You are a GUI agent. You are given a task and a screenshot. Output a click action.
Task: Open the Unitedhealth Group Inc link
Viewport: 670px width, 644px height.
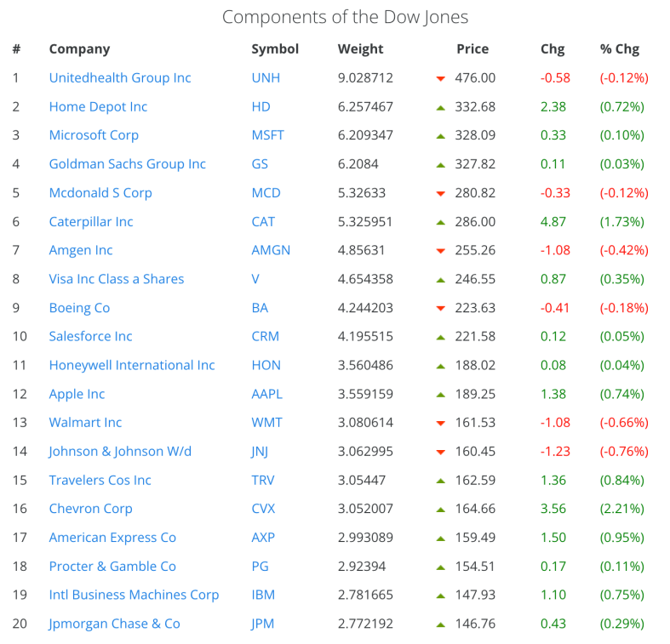pyautogui.click(x=120, y=77)
